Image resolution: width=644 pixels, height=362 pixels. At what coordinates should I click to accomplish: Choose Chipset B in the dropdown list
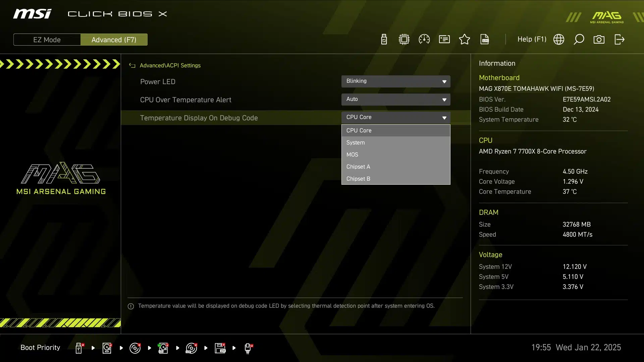396,179
